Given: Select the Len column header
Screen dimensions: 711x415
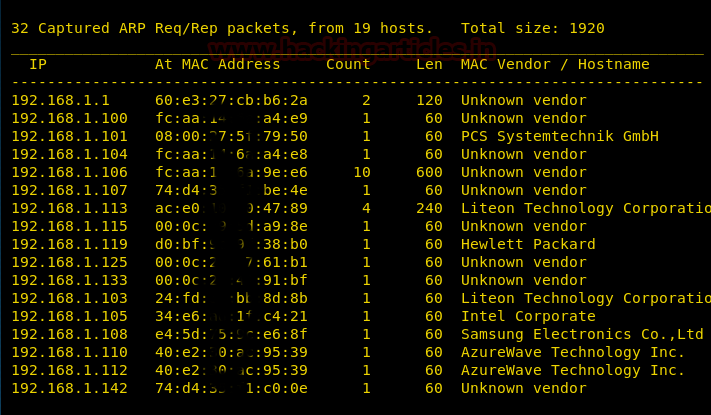Looking at the screenshot, I should click(430, 65).
